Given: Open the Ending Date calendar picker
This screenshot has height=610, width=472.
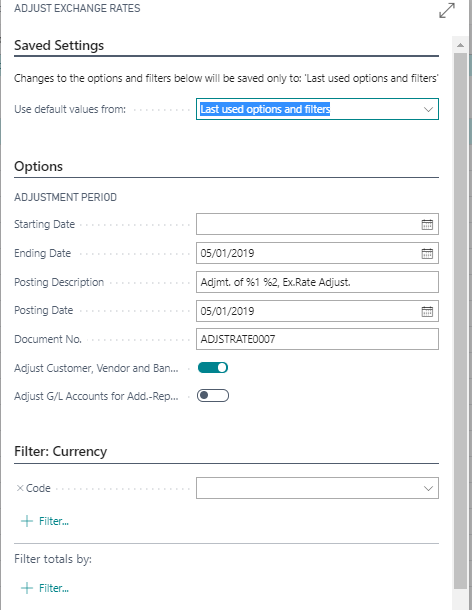Looking at the screenshot, I should (x=427, y=254).
